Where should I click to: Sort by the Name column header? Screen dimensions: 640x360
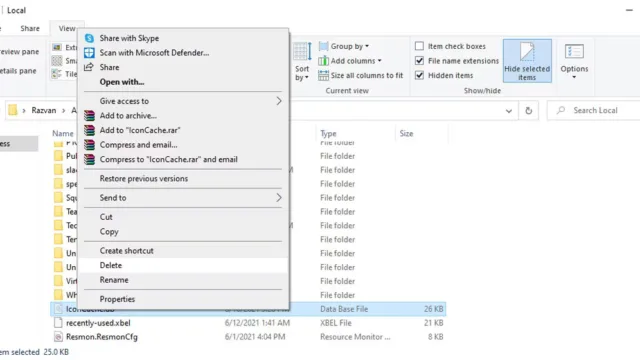[x=62, y=133]
